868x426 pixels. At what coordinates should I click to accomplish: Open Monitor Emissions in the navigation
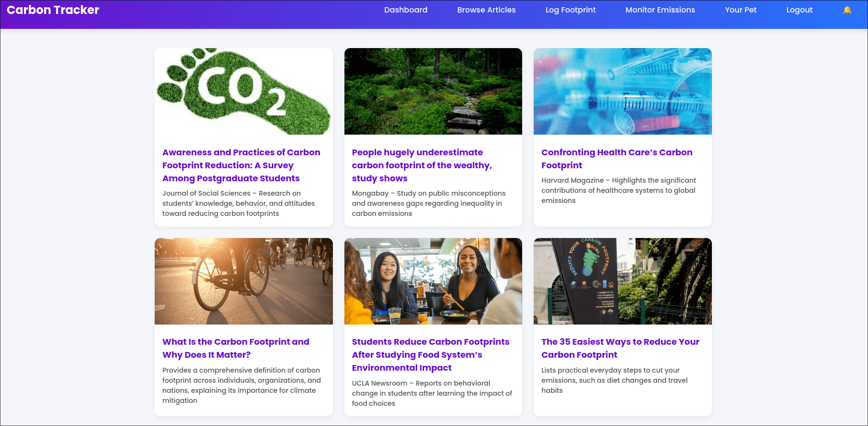660,10
